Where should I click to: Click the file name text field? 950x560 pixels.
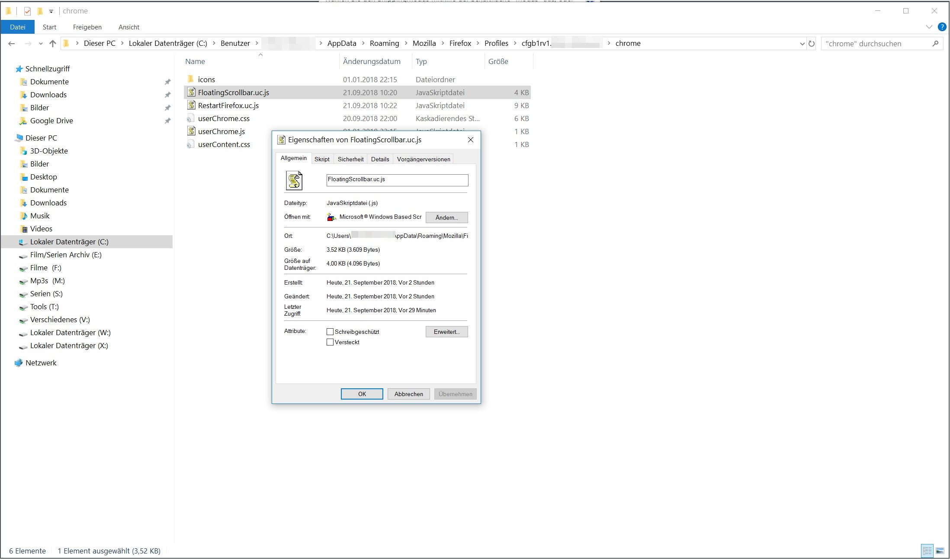pyautogui.click(x=397, y=180)
